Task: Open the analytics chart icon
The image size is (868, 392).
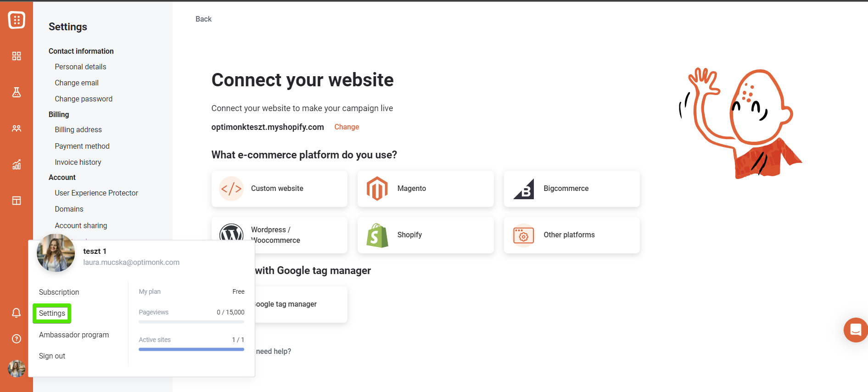Action: coord(17,164)
